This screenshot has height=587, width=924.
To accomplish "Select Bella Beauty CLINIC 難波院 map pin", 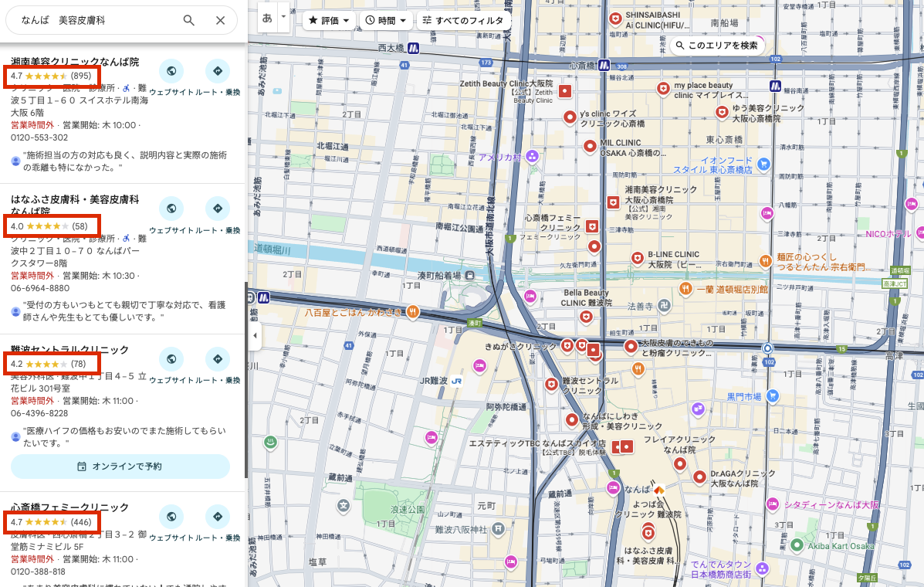I will [586, 317].
